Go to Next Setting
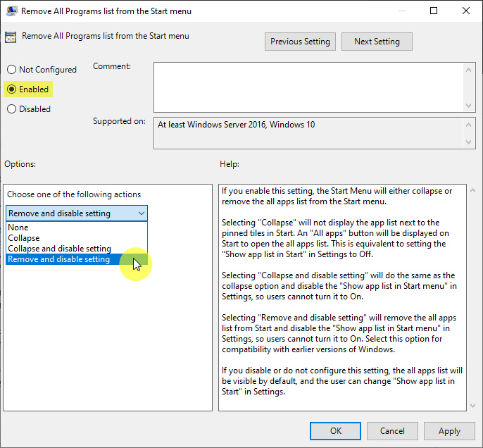Screen dimensions: 483x448 tap(377, 42)
